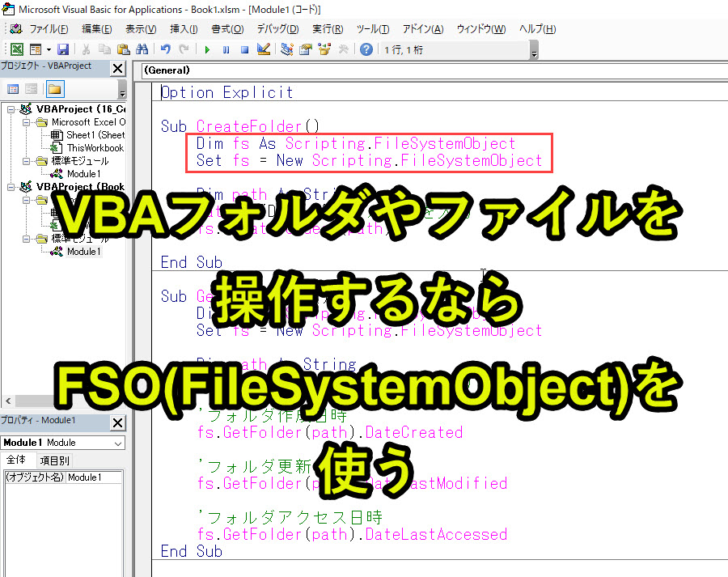Toggle Folders view in Project Explorer
Screen dimensions: 728x577
point(57,89)
